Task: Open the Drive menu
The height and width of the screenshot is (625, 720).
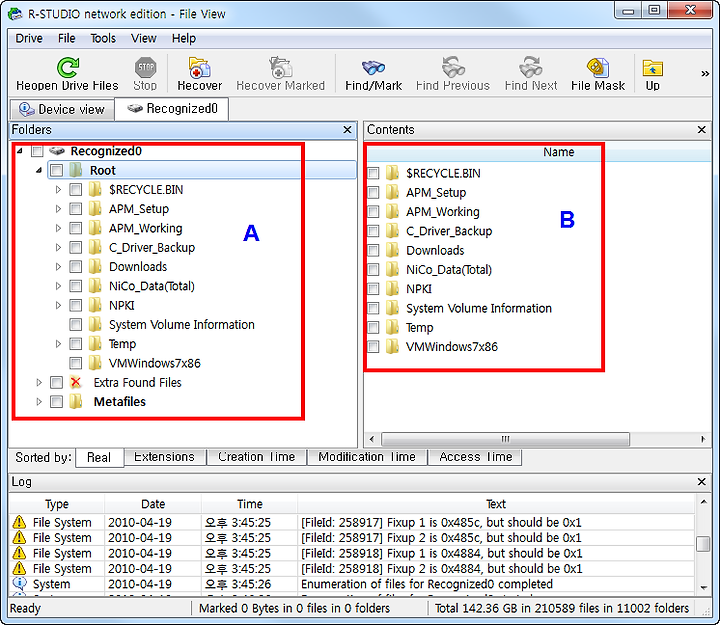Action: (29, 38)
